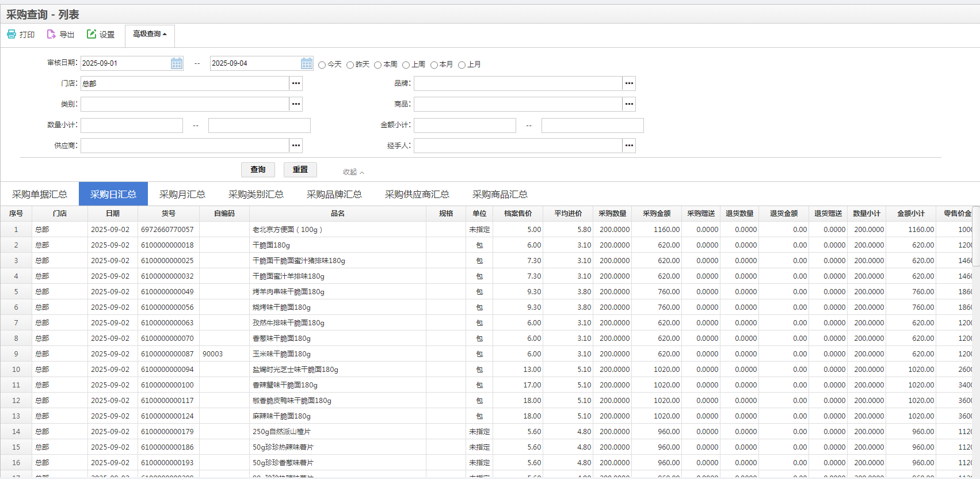Collapse the Advanced Query (高级查询) dropdown
Screen dimensions: 980x479
coord(150,35)
